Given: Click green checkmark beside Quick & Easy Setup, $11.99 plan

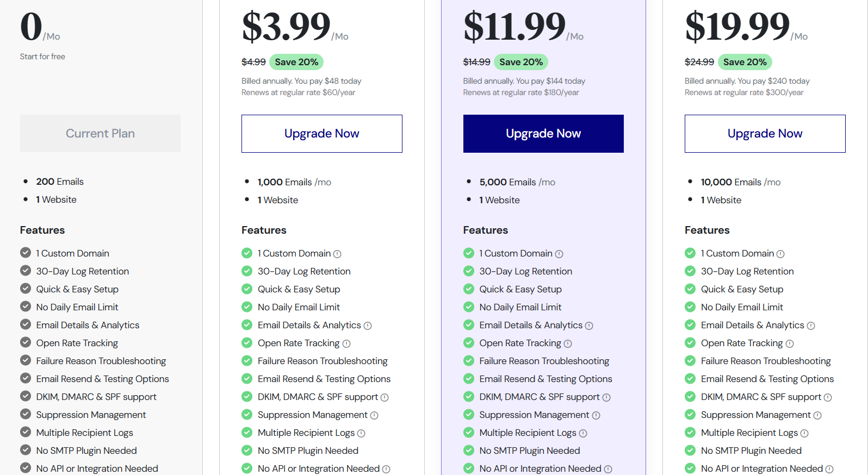Looking at the screenshot, I should click(x=469, y=289).
